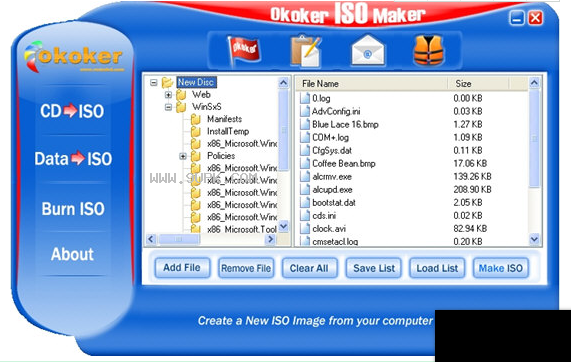This screenshot has width=571, height=362.
Task: Click the InstallTemp folder icon
Action: pyautogui.click(x=196, y=131)
